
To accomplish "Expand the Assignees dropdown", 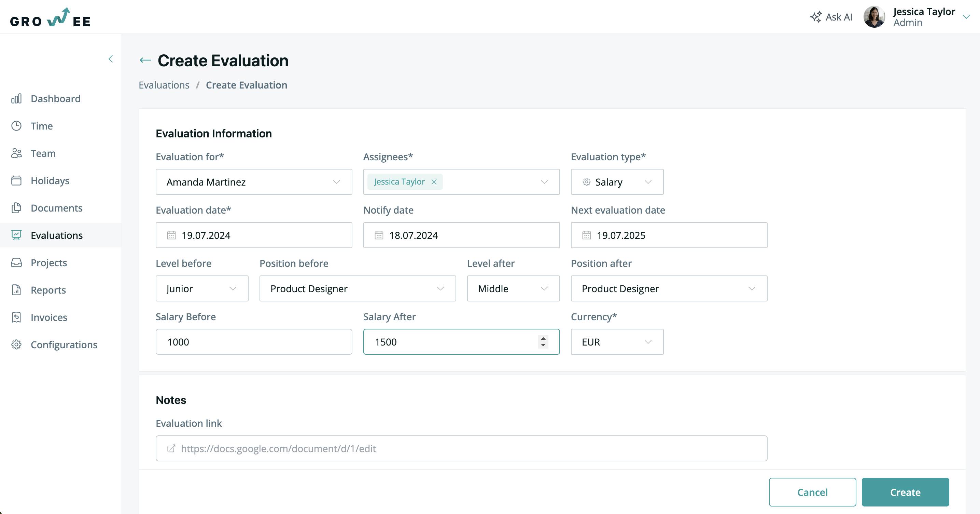I will coord(544,182).
